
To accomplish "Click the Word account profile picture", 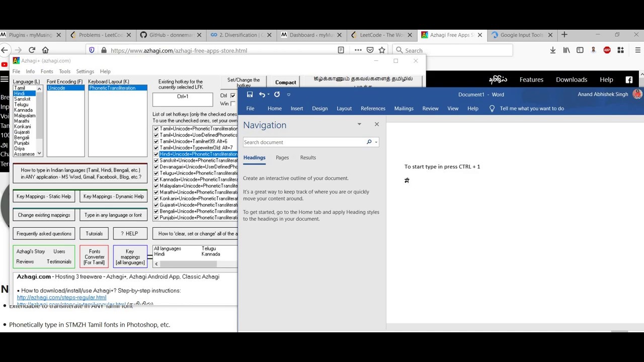I will [x=637, y=94].
